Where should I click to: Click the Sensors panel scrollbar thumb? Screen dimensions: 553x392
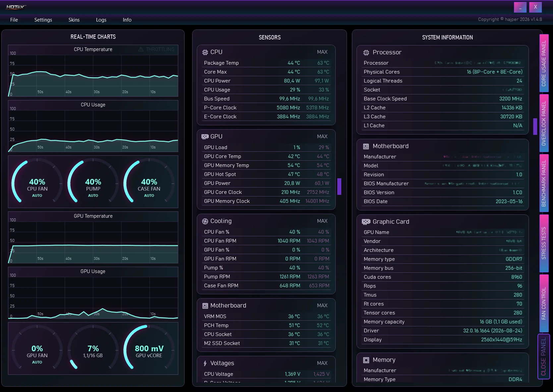click(x=339, y=187)
